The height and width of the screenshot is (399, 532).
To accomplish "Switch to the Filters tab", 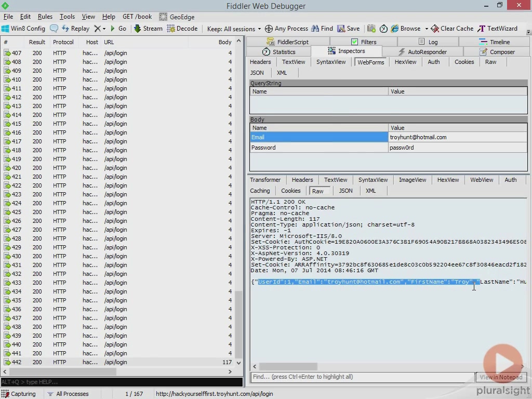I will pos(363,42).
